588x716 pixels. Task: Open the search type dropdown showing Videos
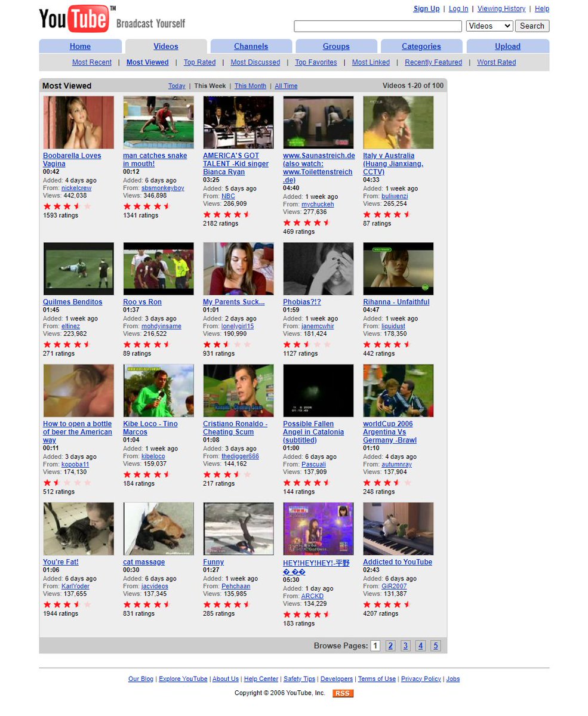(x=489, y=26)
